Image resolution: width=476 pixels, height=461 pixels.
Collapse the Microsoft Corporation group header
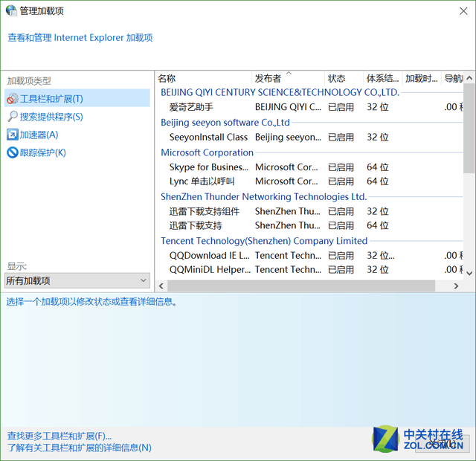[x=207, y=152]
